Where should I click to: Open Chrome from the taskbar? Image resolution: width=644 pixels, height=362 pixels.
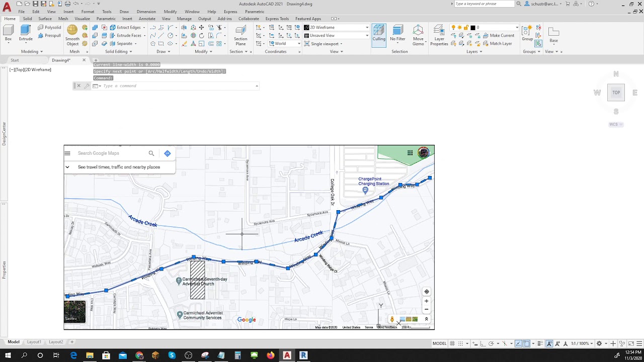(x=139, y=355)
